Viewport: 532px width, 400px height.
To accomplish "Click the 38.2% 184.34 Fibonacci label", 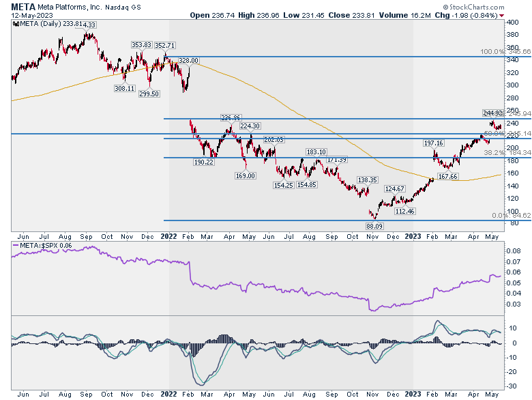I will click(x=507, y=153).
